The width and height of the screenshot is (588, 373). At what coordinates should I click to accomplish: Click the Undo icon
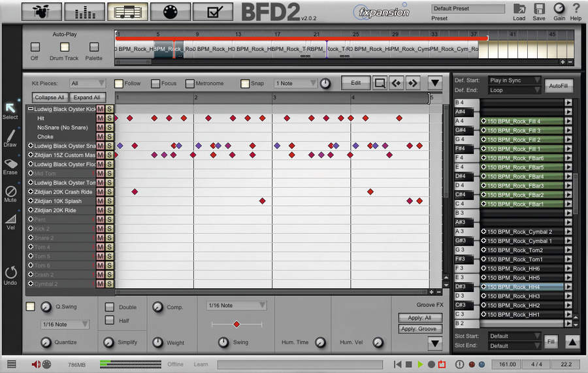click(10, 272)
